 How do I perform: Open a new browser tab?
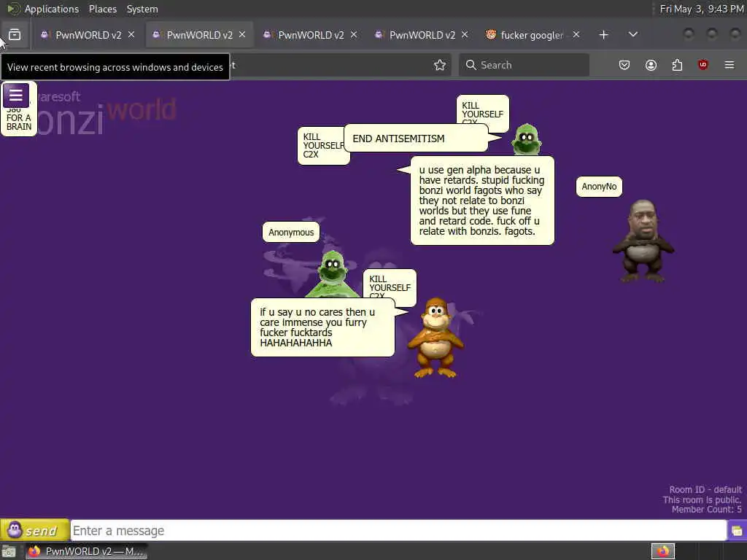pos(603,35)
